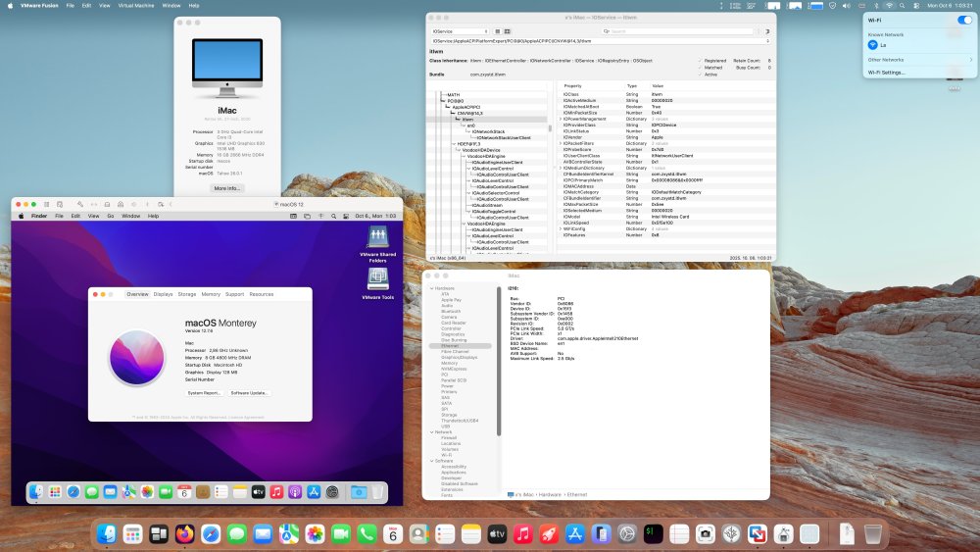
Task: Open Screenshot camera app in host Dock
Action: (x=705, y=534)
